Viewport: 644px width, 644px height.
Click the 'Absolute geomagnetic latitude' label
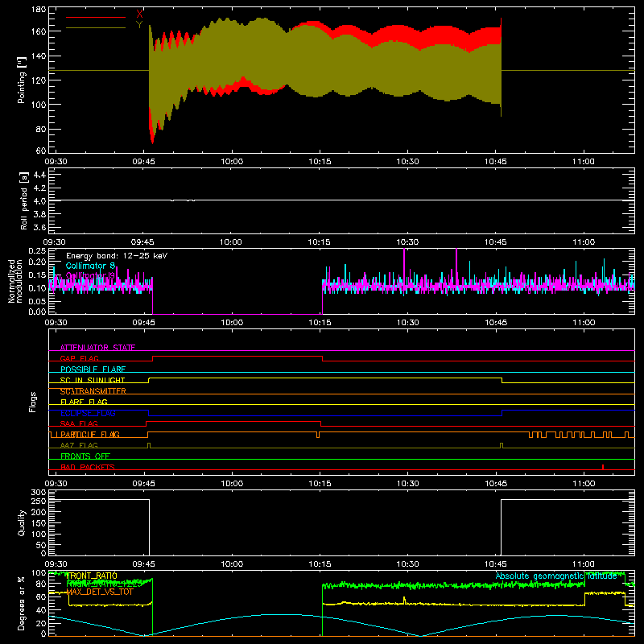pyautogui.click(x=556, y=576)
